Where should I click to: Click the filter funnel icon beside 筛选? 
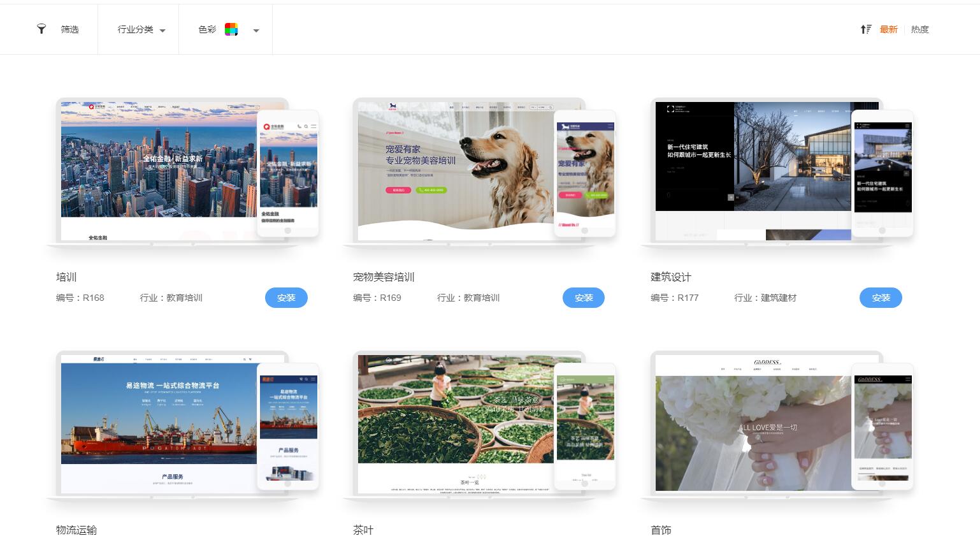tap(41, 29)
